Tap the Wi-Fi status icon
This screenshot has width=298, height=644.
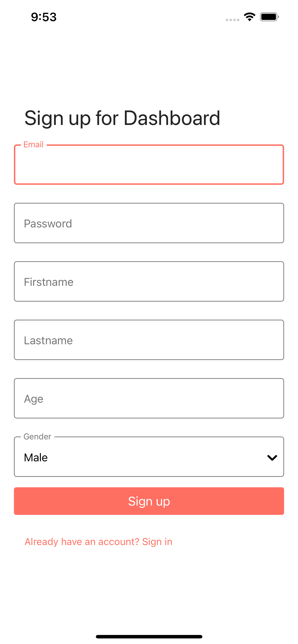pos(249,17)
